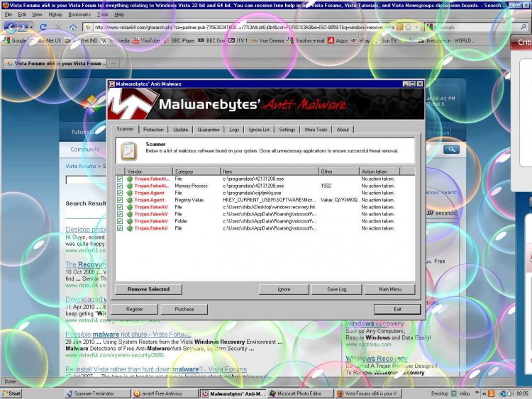Exit Malwarebytes via Exit button
Screen dimensions: 532x399
pos(397,309)
